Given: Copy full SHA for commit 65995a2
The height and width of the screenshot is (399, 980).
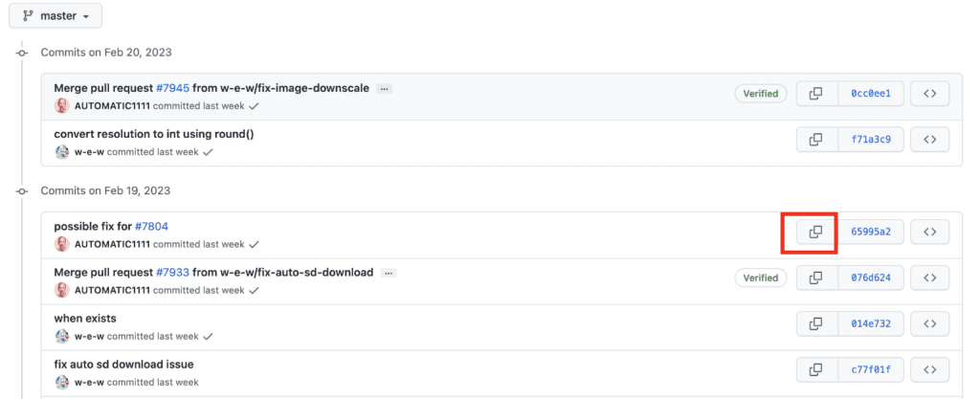Looking at the screenshot, I should pyautogui.click(x=816, y=232).
